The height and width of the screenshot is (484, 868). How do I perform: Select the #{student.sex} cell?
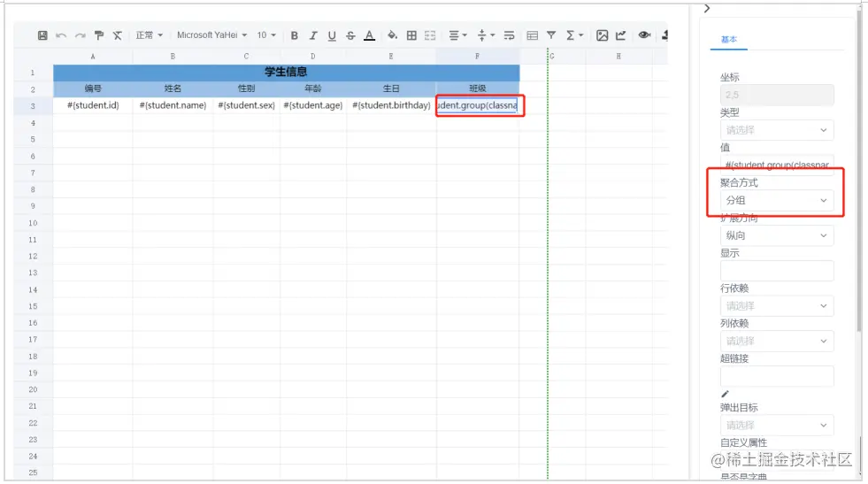[246, 105]
